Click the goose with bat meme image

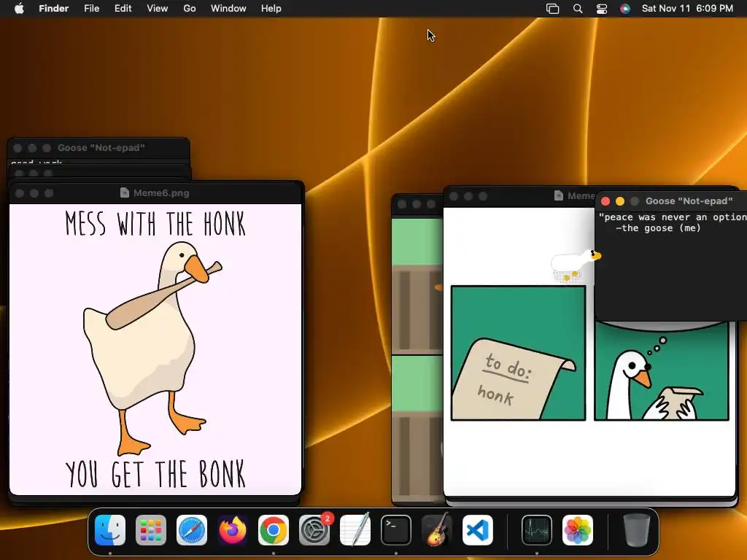click(x=155, y=349)
